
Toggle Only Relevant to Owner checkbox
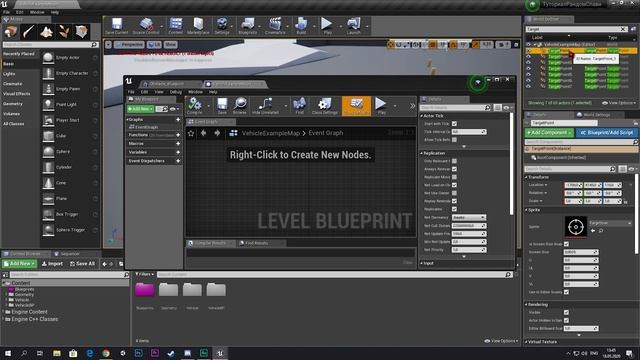[454, 161]
